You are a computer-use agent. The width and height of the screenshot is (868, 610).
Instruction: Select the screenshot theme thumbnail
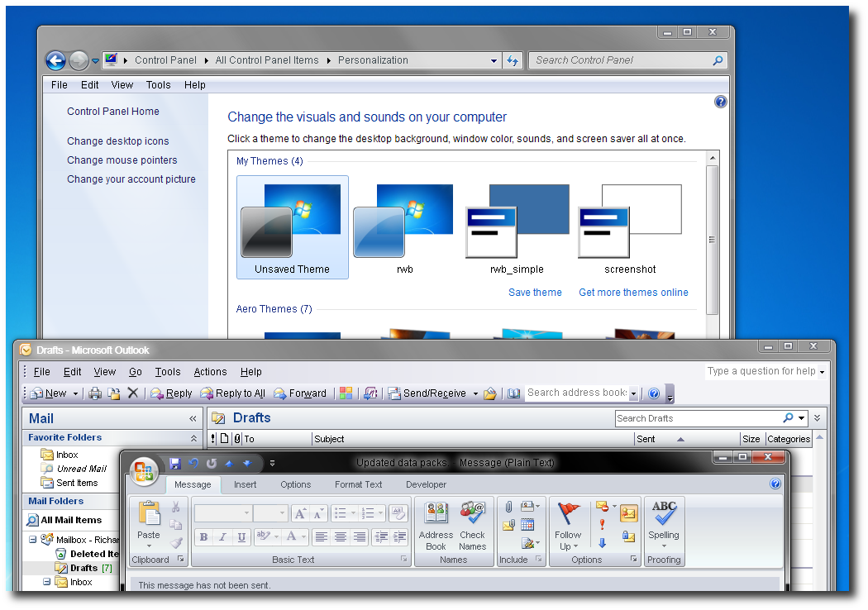pyautogui.click(x=630, y=227)
